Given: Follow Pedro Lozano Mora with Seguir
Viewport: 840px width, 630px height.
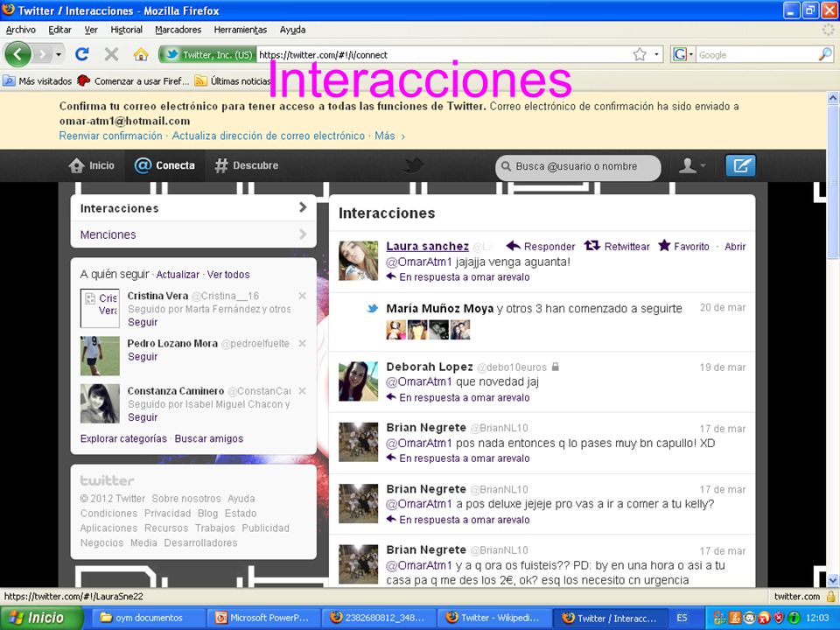Looking at the screenshot, I should 143,356.
